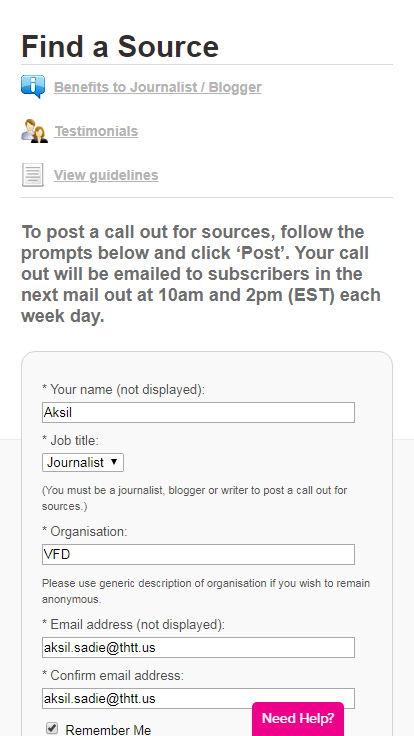Open the Testimonials link
This screenshot has width=414, height=736.
[x=96, y=131]
